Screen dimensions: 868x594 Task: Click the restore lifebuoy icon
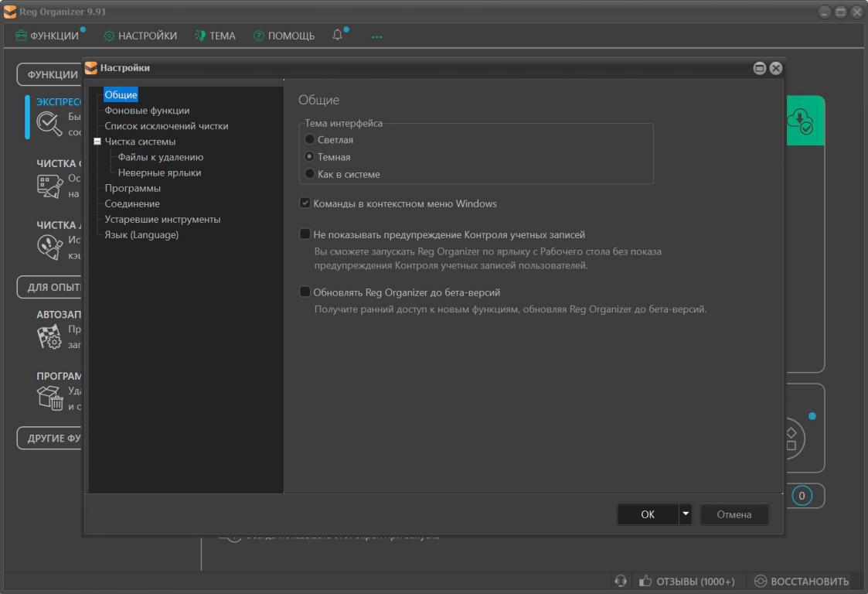point(761,581)
